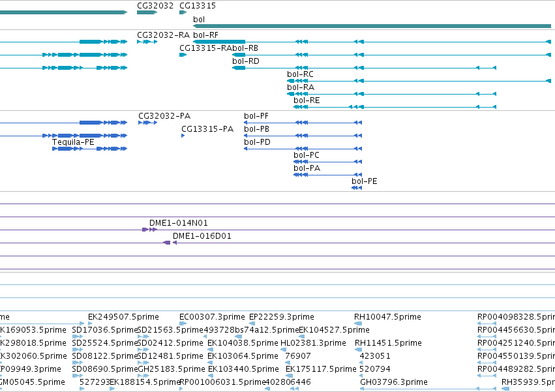Viewport: 555px width, 392px height.
Task: Click protein bol-PF label
Action: coord(256,116)
